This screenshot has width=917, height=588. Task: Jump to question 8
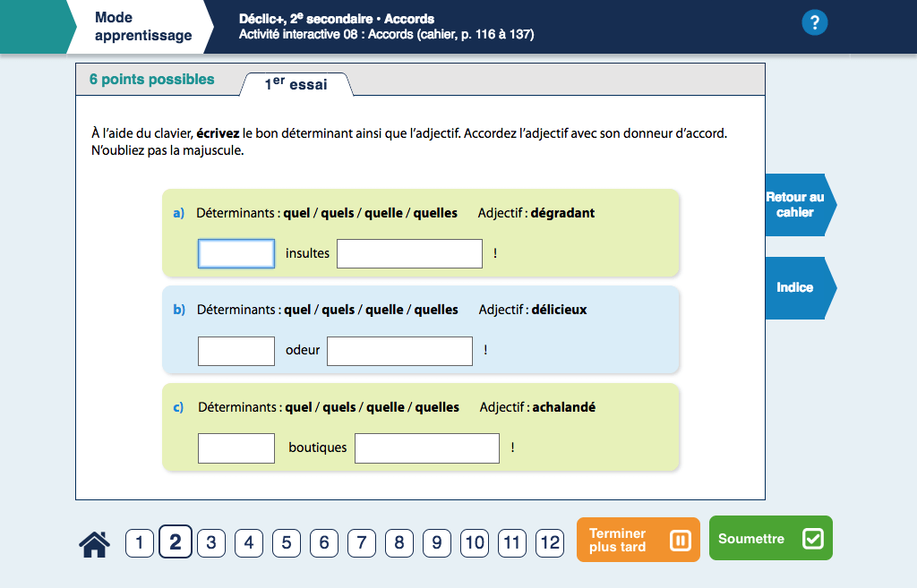coord(399,543)
